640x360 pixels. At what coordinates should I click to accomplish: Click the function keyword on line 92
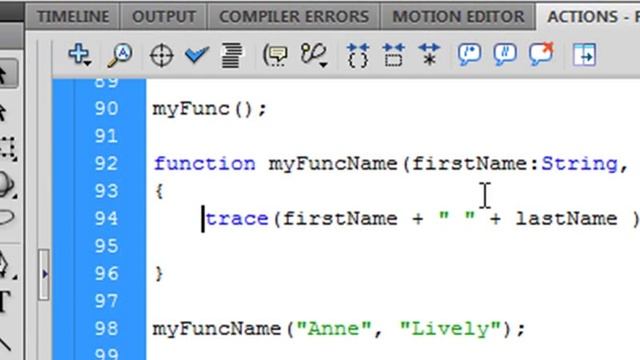pyautogui.click(x=205, y=164)
